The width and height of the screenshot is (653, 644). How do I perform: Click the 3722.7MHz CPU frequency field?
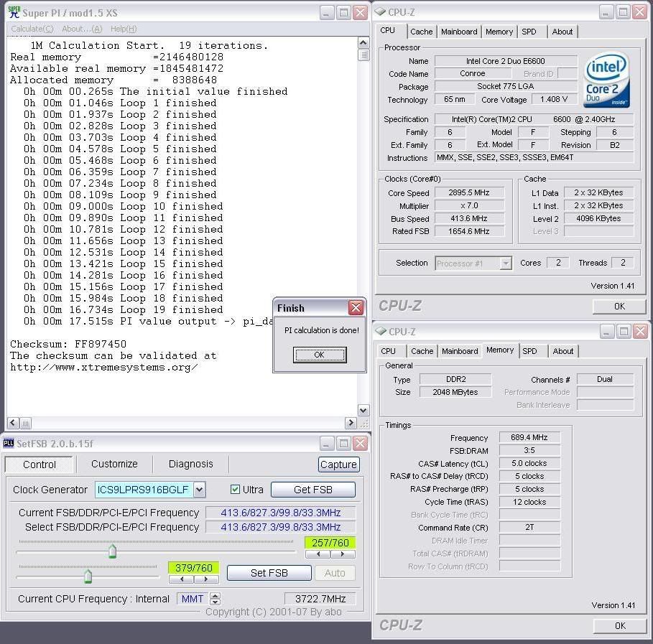[x=320, y=599]
